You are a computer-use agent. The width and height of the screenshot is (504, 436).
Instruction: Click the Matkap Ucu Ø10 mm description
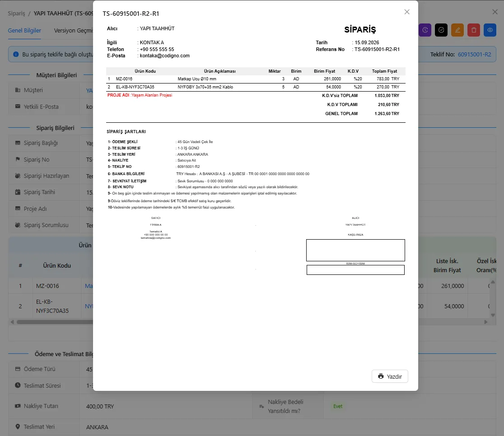point(197,79)
